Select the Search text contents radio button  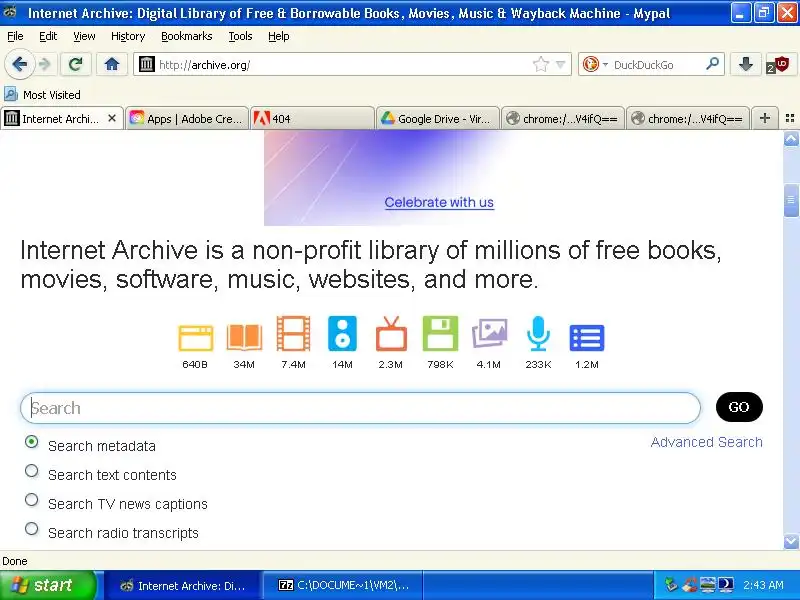[32, 470]
